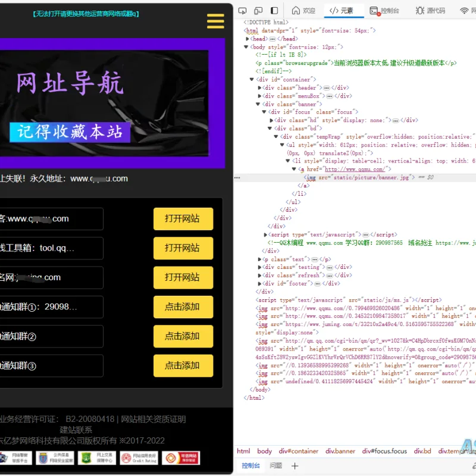Click the 公共信息网络安全监察 badge

[55, 458]
